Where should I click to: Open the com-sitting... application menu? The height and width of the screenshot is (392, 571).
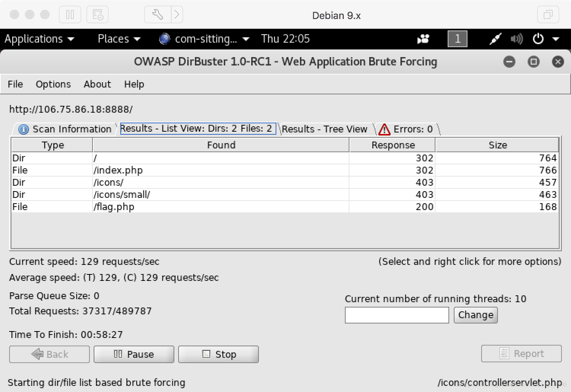pos(204,39)
